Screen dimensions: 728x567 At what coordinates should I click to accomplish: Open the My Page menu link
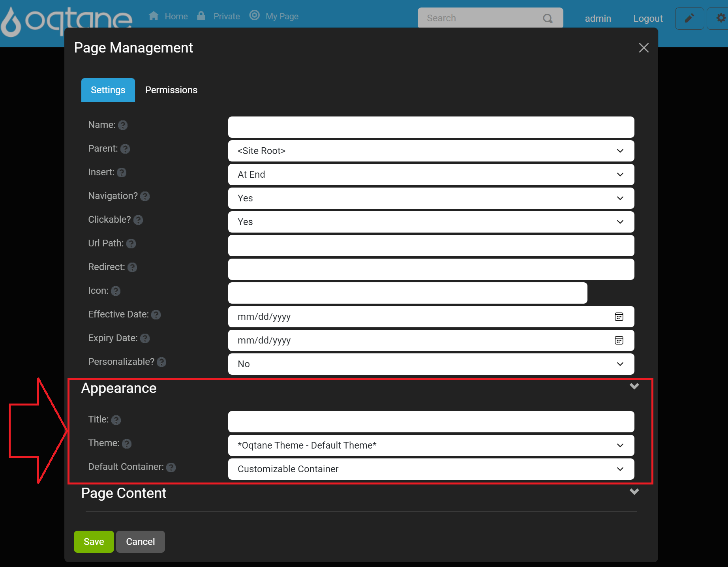point(282,16)
